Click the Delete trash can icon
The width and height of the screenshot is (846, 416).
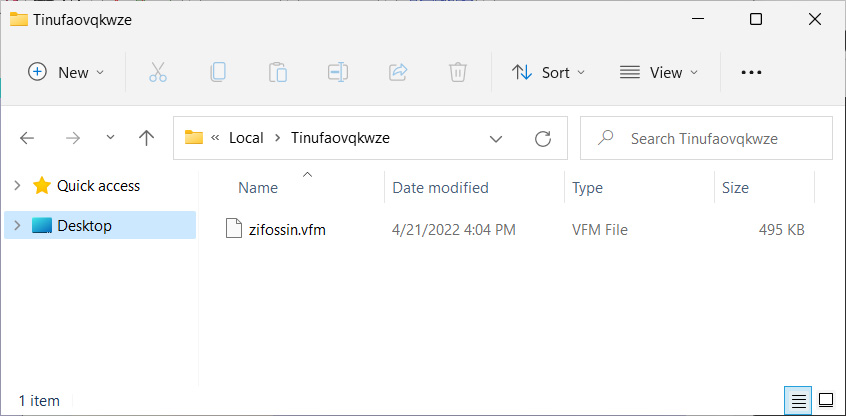pyautogui.click(x=458, y=72)
